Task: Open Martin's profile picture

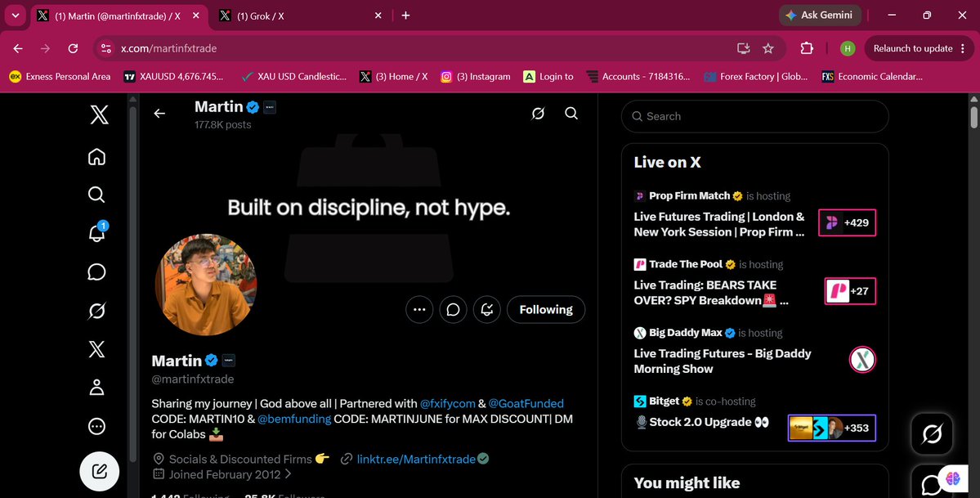Action: [x=206, y=285]
